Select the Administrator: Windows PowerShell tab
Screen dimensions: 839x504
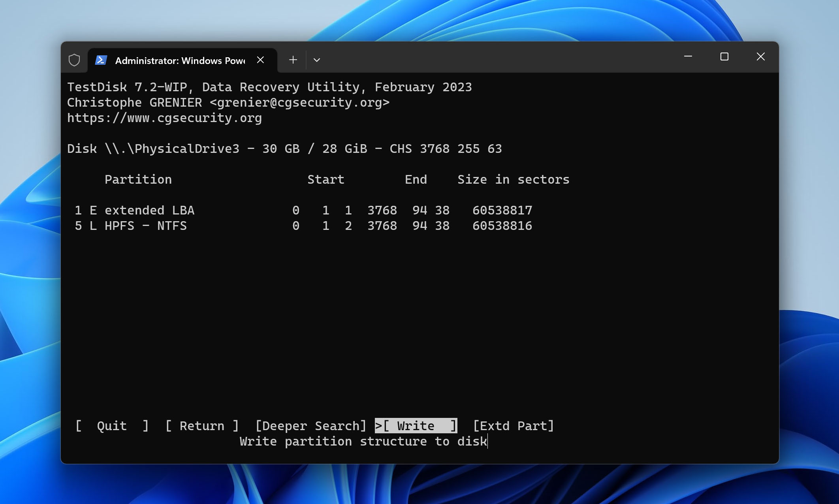coord(182,60)
